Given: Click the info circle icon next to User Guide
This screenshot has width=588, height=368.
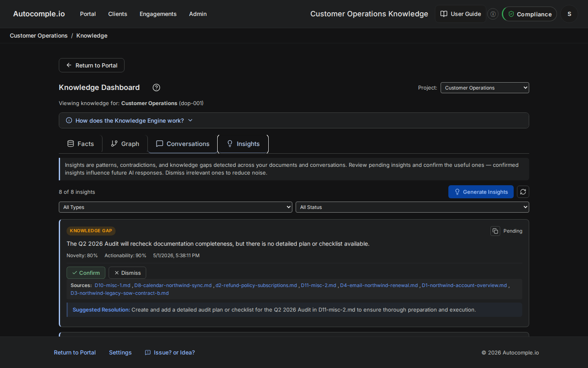Looking at the screenshot, I should pyautogui.click(x=493, y=14).
